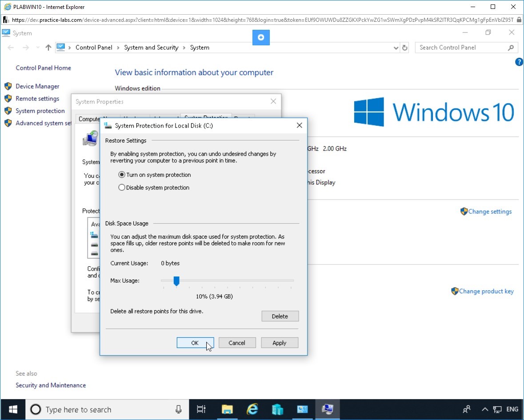Confirm with the OK button

pos(195,343)
